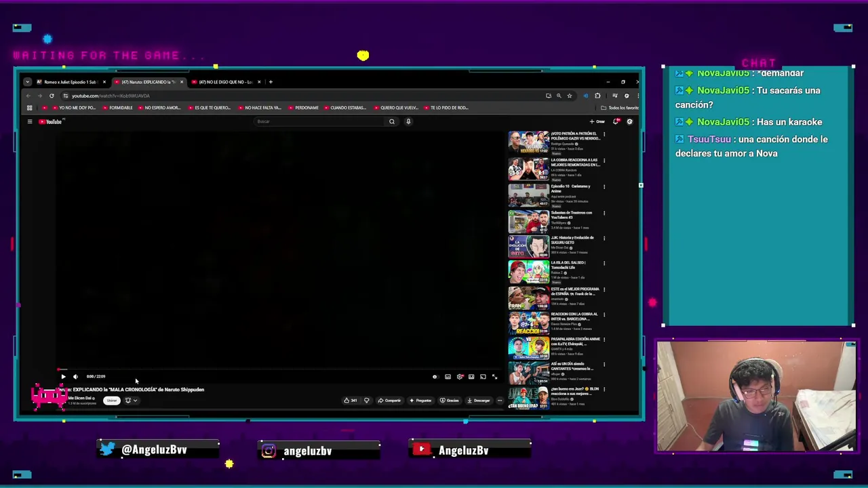The width and height of the screenshot is (868, 488).
Task: Click the blue tab audio indicator icon
Action: click(586, 96)
